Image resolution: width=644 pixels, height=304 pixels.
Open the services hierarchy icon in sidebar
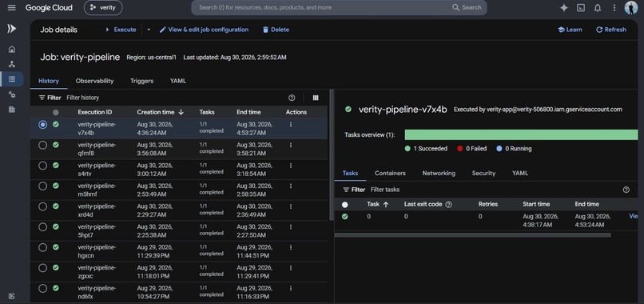tap(12, 64)
